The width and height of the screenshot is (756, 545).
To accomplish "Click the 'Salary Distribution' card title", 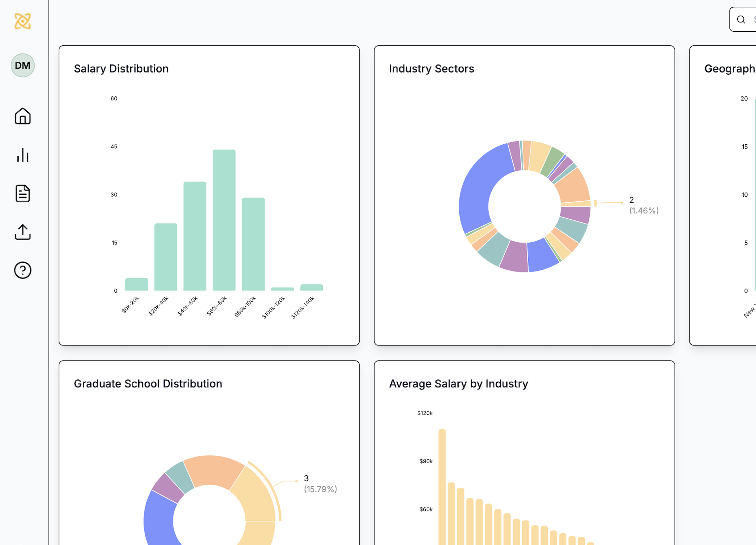I will [x=121, y=69].
